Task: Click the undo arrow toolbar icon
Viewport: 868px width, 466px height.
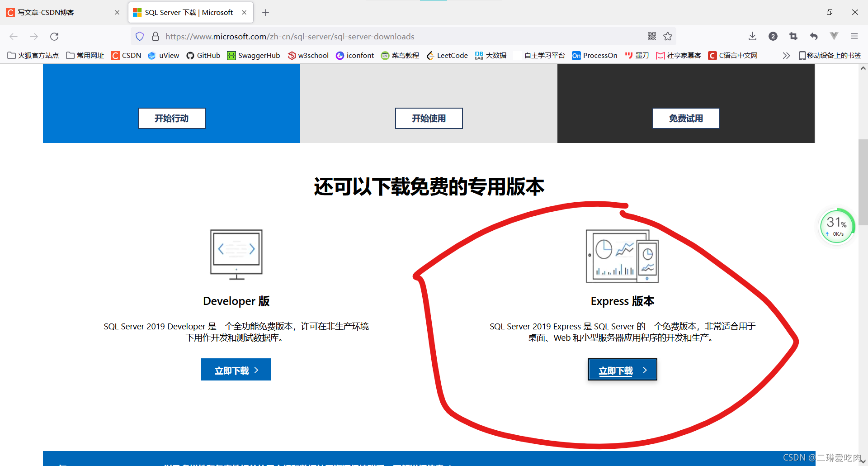Action: point(814,36)
